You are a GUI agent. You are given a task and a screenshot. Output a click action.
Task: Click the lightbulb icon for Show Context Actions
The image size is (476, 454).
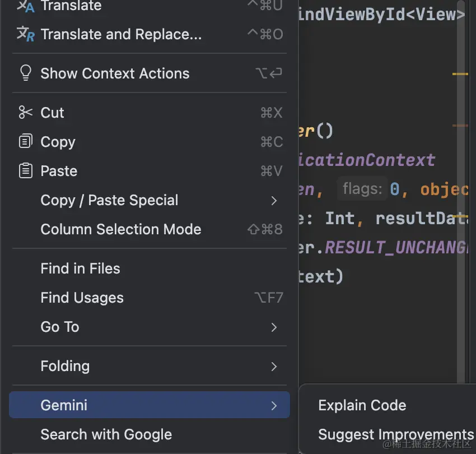(x=25, y=73)
